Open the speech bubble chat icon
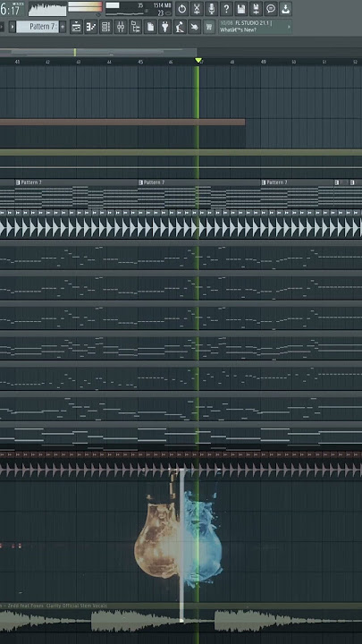This screenshot has width=362, height=644. point(271,9)
